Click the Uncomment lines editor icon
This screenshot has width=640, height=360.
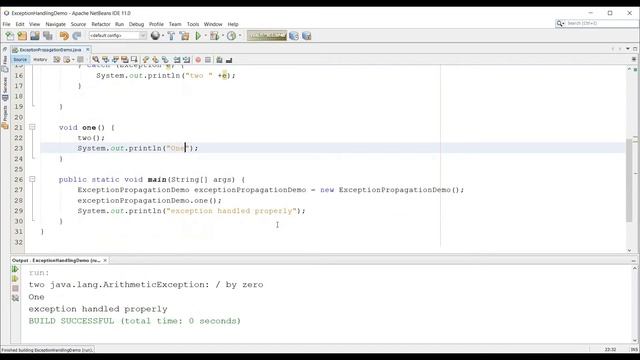click(229, 60)
